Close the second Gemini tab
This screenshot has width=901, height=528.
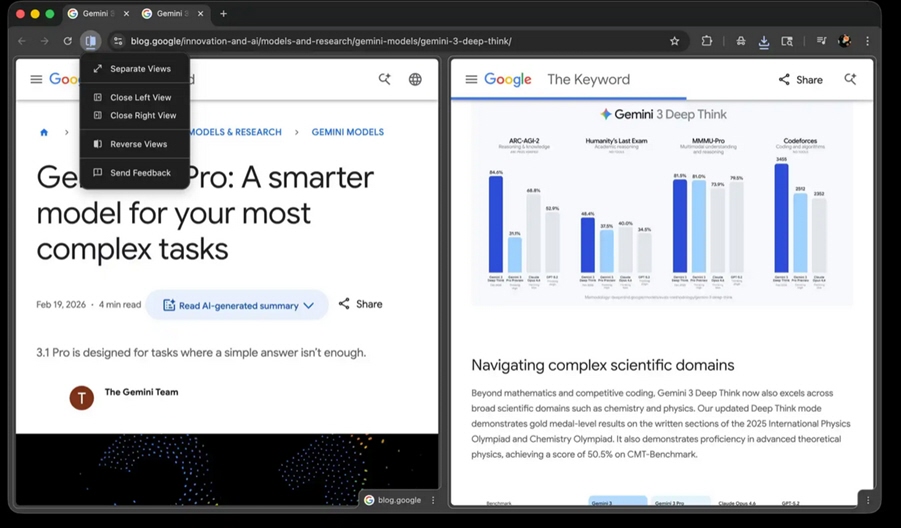tap(200, 14)
